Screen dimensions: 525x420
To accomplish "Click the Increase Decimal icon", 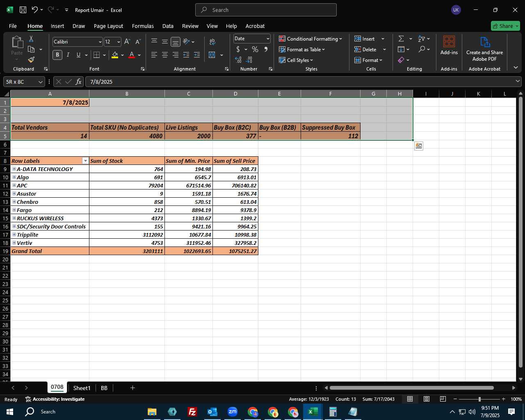I will pyautogui.click(x=238, y=60).
